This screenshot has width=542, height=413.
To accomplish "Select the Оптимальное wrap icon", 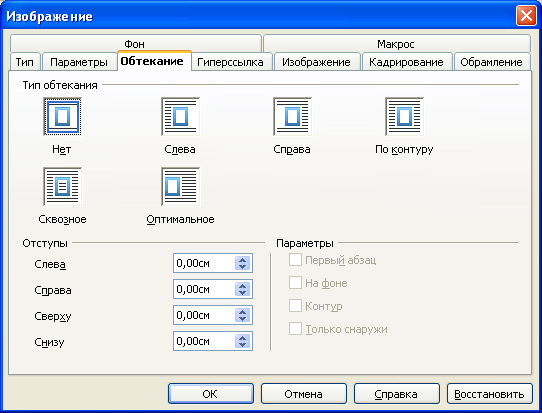I will 180,187.
